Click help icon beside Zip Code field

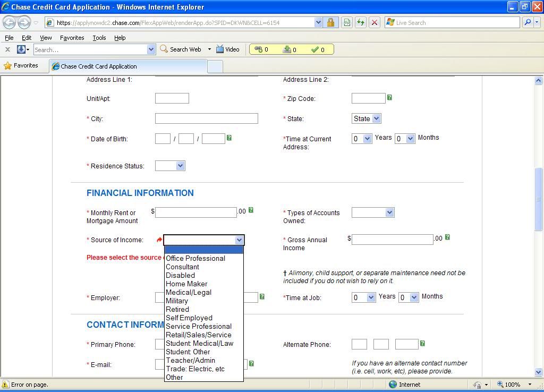389,97
